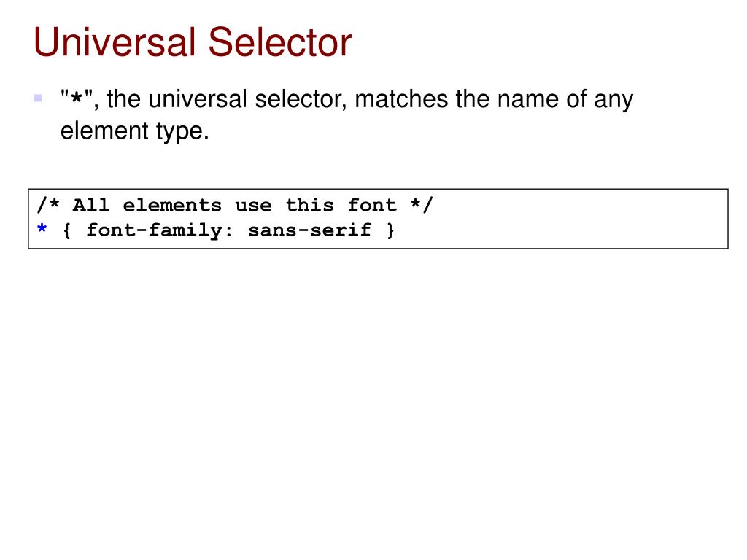Viewport: 747px width, 560px height.
Task: Click "element type." on the second line
Action: click(135, 131)
